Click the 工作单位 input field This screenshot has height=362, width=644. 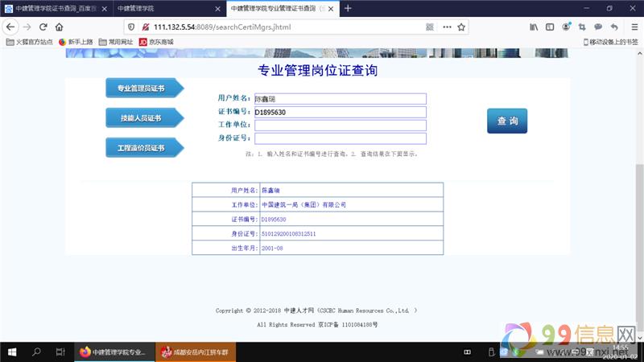(340, 125)
